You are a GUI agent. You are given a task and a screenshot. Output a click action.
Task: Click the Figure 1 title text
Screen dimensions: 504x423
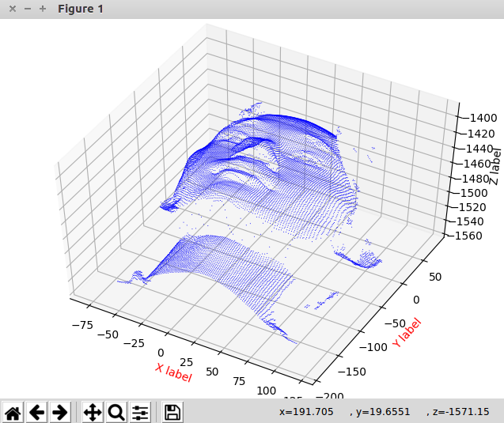(81, 9)
